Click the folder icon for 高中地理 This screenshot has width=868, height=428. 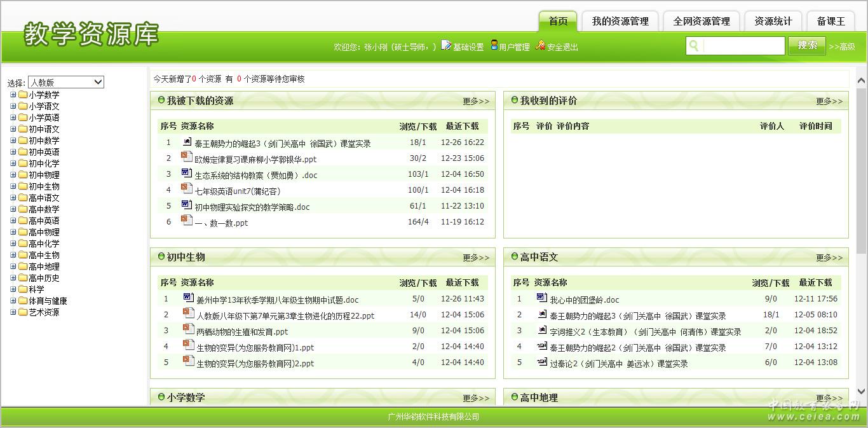click(x=23, y=266)
